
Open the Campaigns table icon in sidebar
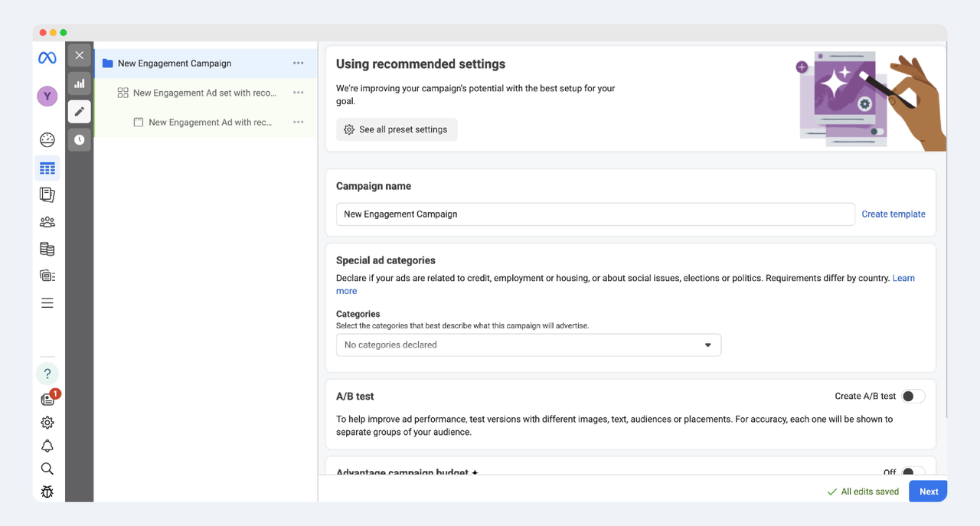47,168
